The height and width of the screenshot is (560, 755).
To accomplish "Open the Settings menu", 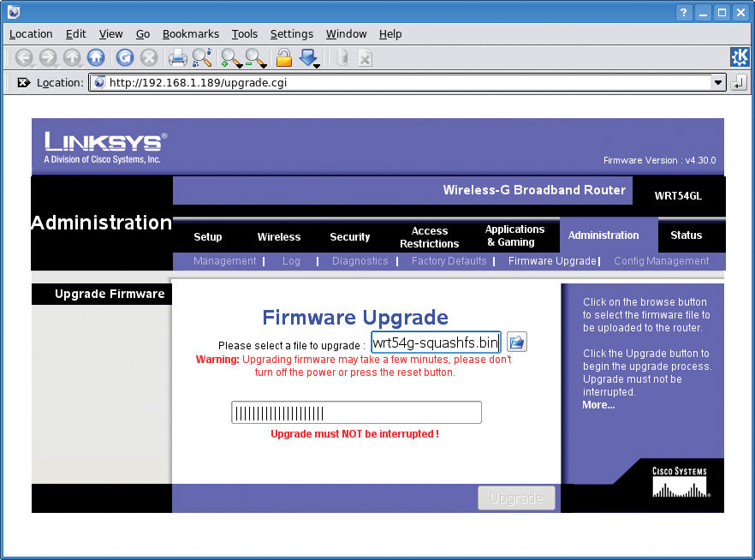I will pos(292,34).
